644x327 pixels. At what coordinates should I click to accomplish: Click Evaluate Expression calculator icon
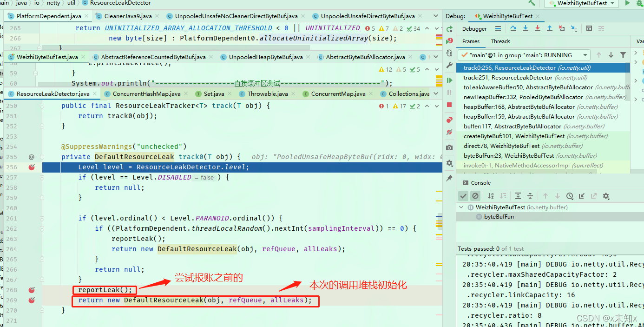(589, 28)
